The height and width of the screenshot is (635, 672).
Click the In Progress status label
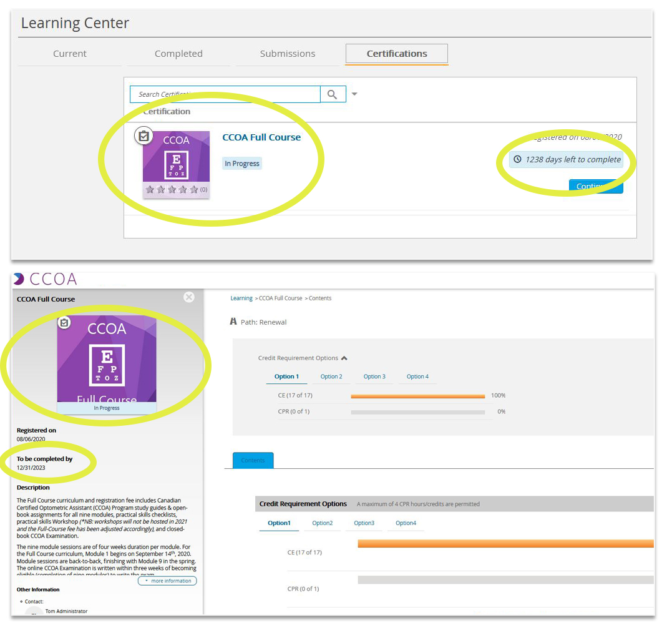[x=242, y=164]
